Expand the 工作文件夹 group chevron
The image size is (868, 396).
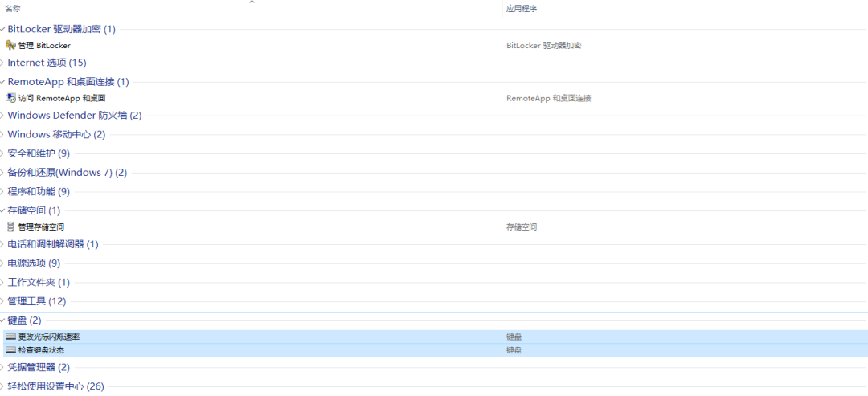[2, 283]
